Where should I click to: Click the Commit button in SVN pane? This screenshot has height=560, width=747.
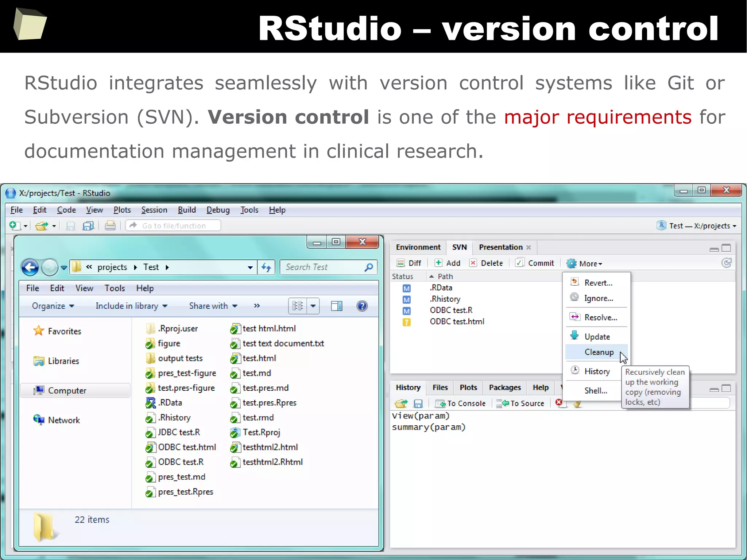[535, 263]
